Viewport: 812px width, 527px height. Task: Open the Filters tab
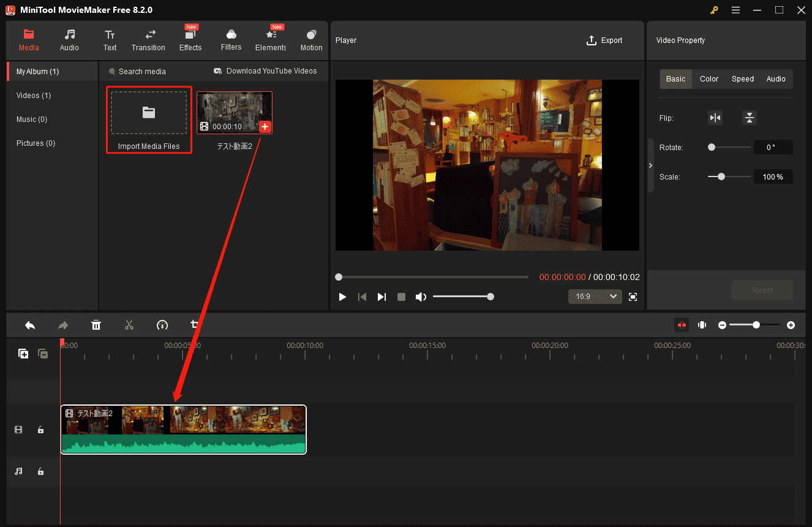(x=231, y=40)
